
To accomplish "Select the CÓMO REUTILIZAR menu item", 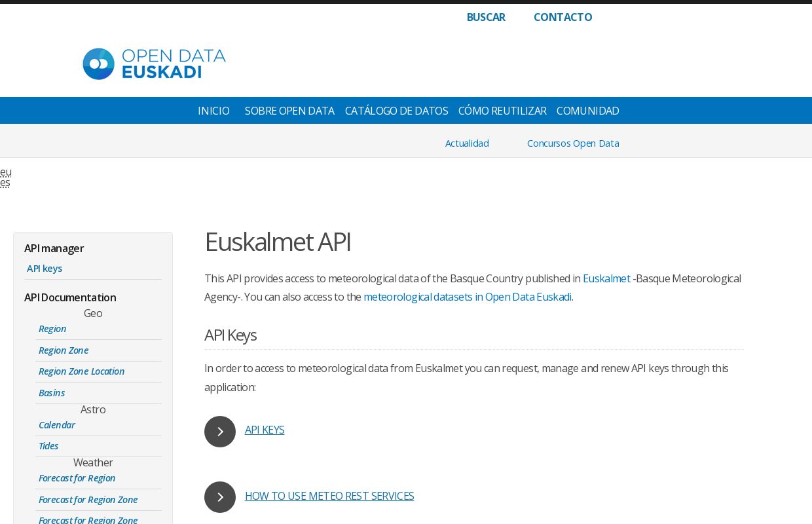I will [x=502, y=111].
